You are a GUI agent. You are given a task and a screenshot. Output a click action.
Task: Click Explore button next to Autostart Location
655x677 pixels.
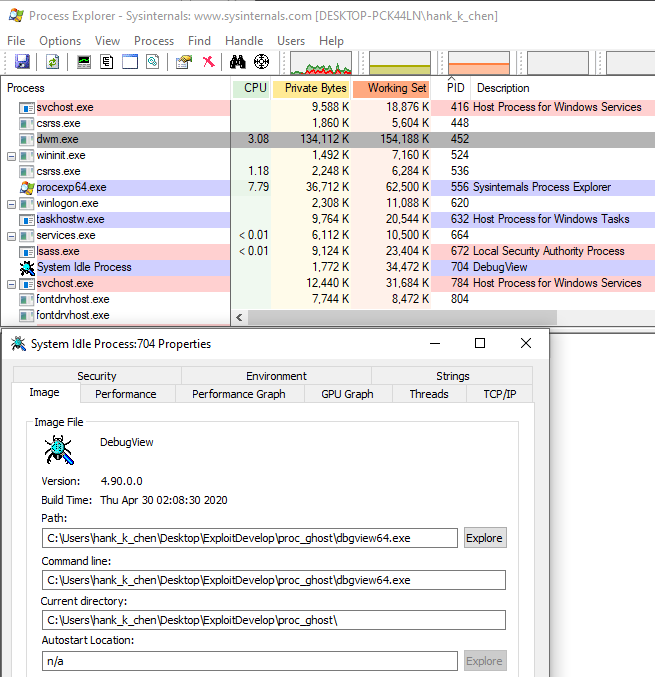pos(485,661)
